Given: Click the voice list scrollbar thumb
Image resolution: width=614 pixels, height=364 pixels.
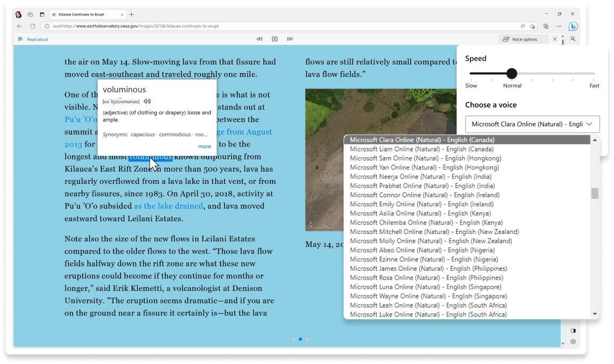Looking at the screenshot, I should coord(595,193).
